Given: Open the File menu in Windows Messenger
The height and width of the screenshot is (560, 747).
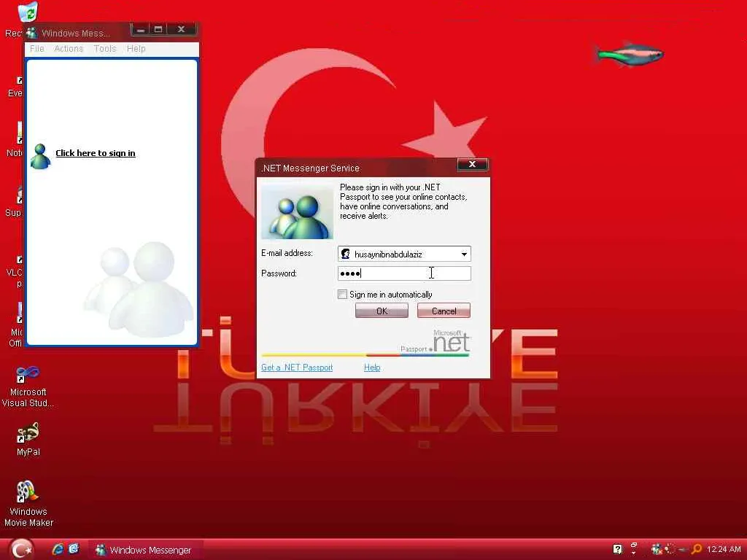Looking at the screenshot, I should click(x=36, y=49).
